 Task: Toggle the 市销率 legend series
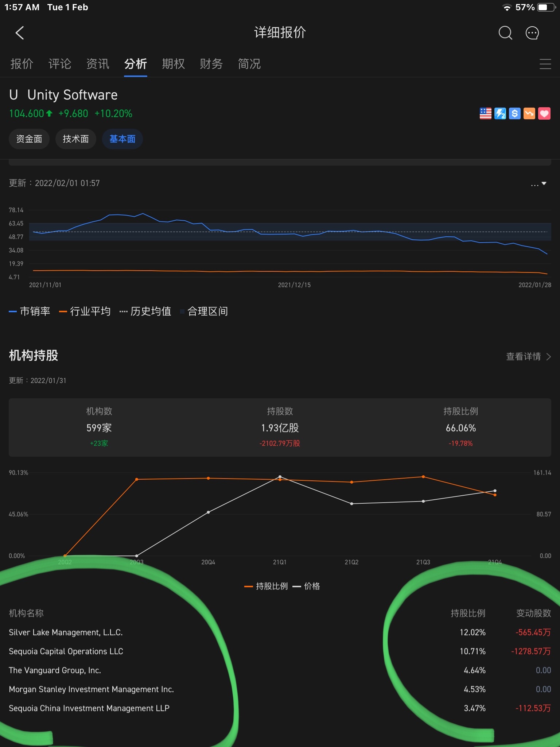(x=30, y=311)
